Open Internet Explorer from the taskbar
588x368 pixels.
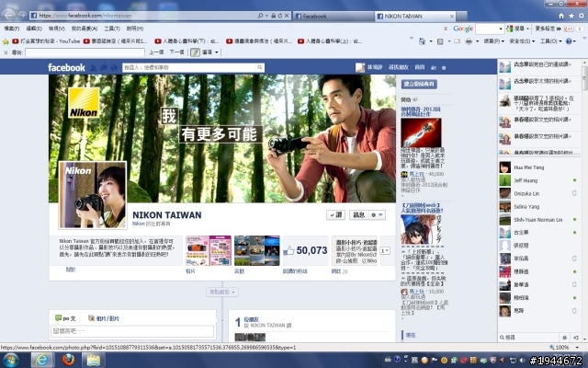(41, 360)
